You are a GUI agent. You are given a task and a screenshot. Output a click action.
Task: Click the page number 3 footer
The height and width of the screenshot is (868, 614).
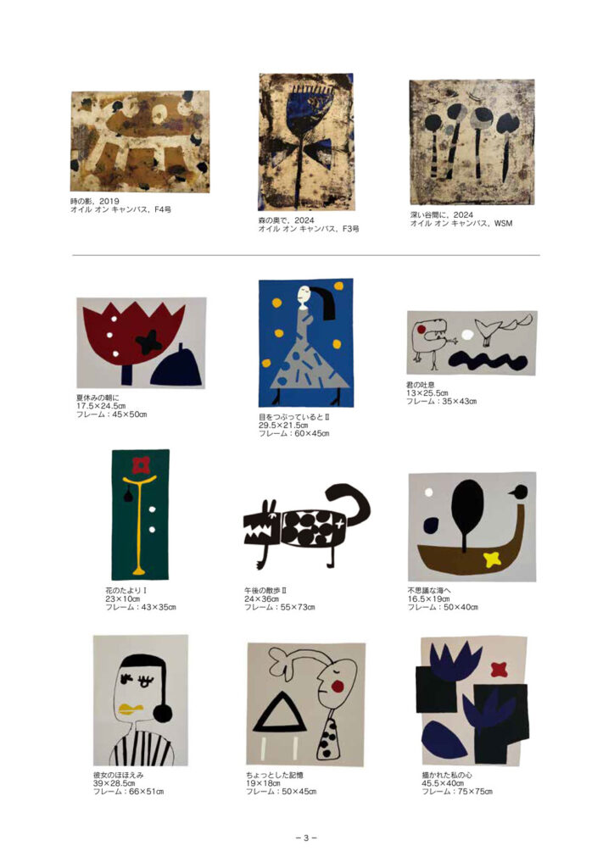[306, 838]
